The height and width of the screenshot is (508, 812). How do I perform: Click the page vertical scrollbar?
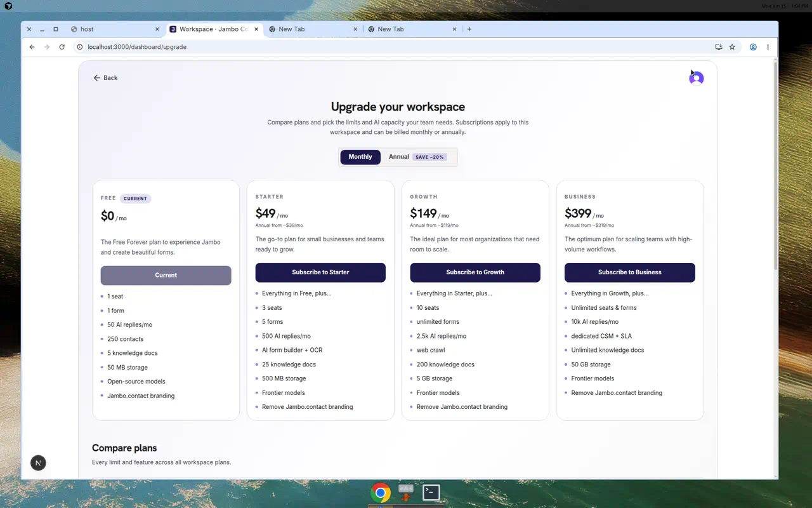click(x=775, y=165)
